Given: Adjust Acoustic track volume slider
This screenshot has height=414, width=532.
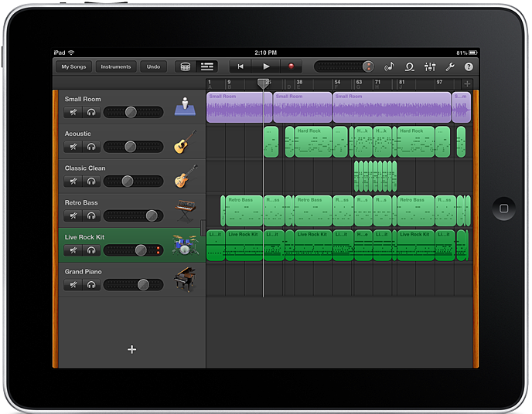Looking at the screenshot, I should 130,147.
